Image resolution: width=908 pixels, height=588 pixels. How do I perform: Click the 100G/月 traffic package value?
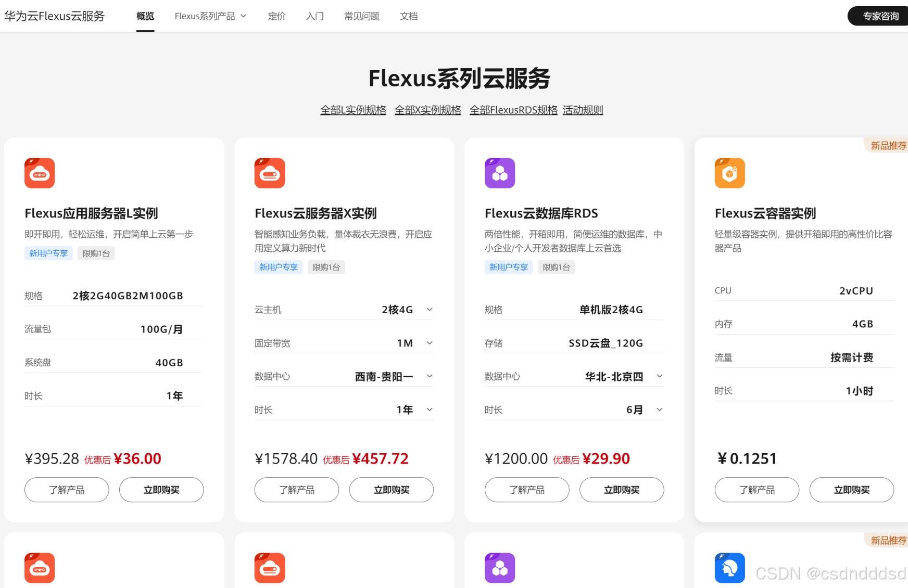pos(161,329)
